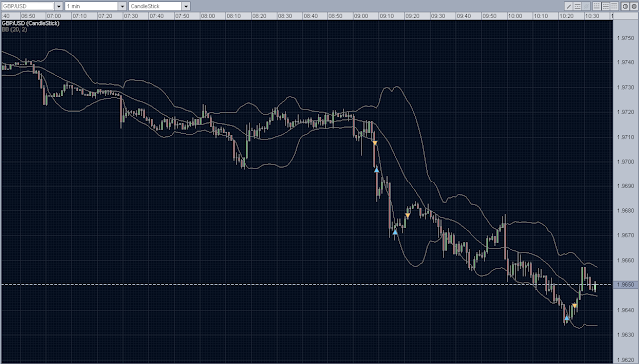The height and width of the screenshot is (364, 639).
Task: Click the last round icon in toolbar
Action: [x=634, y=6]
